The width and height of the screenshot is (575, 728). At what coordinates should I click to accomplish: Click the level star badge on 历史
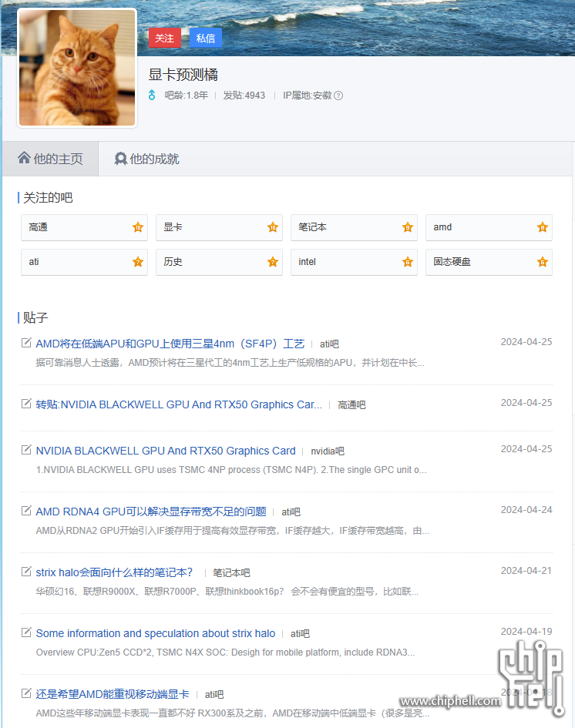[273, 262]
